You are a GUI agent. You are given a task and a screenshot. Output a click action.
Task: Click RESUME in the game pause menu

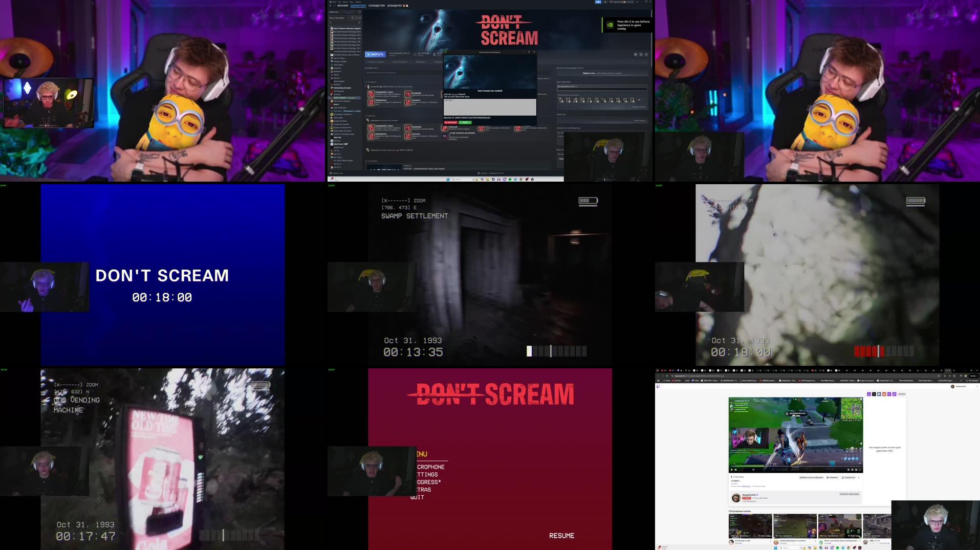(x=561, y=536)
